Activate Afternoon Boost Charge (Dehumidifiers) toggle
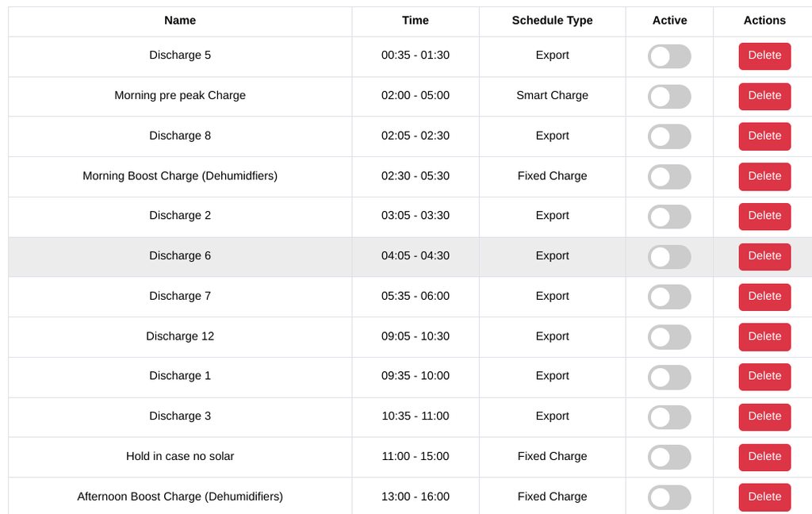This screenshot has height=514, width=812. (x=669, y=497)
